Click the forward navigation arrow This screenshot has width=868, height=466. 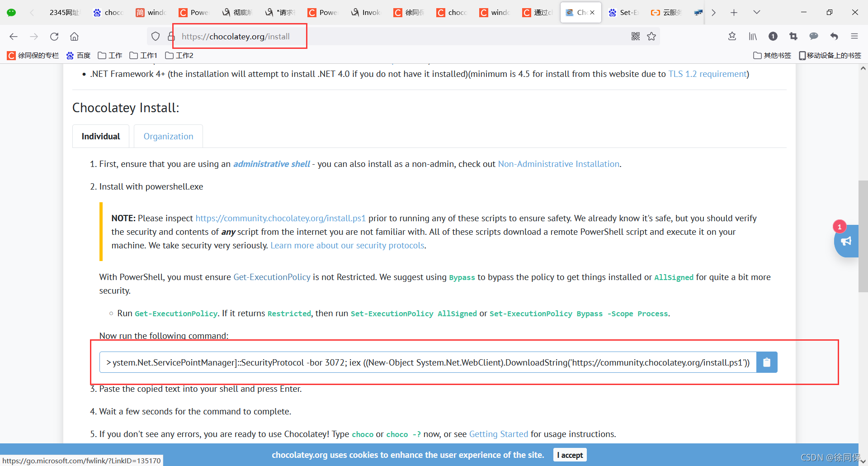pyautogui.click(x=34, y=37)
